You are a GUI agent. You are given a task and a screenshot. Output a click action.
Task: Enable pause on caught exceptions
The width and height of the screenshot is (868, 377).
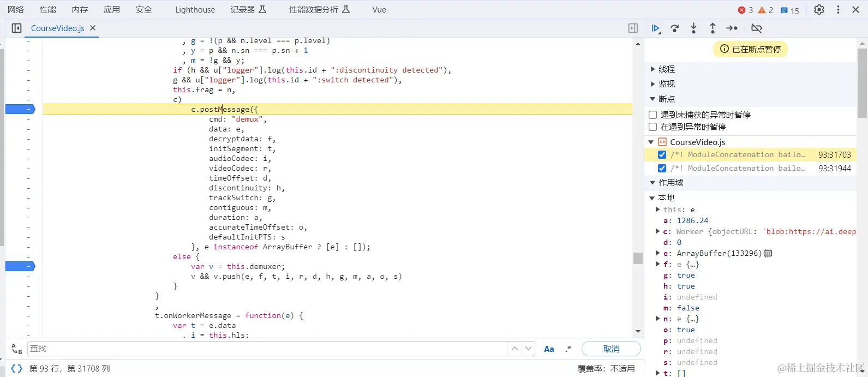click(653, 127)
